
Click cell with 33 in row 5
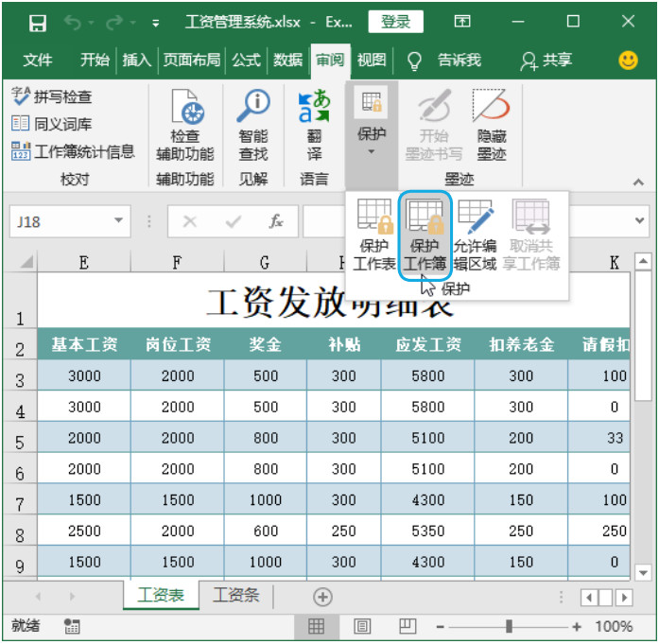tap(599, 438)
